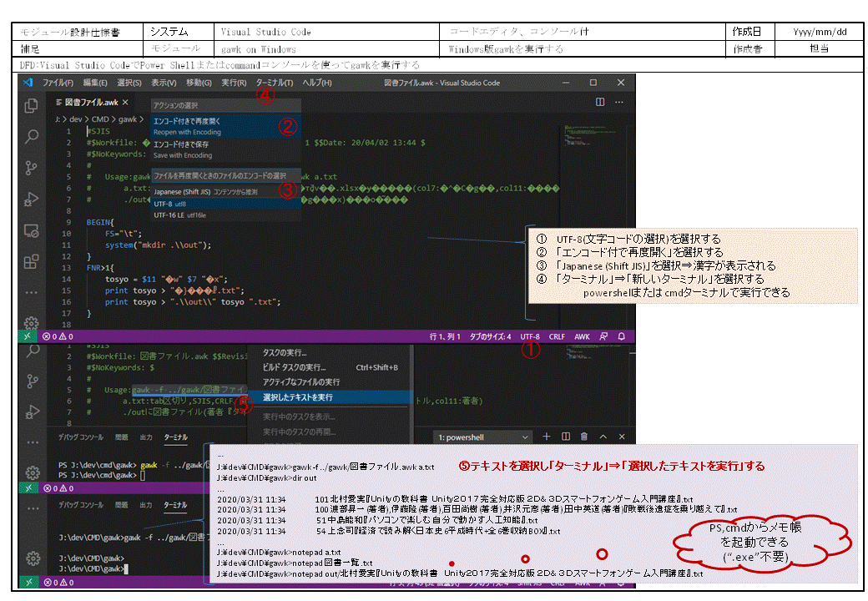
Task: Open Source Control in the window titled 図書ファイル.awk
Action: (32, 168)
